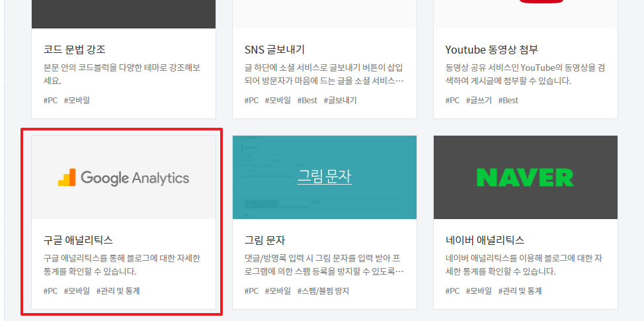
Task: Click the SNS 글보내기 description text
Action: [x=324, y=74]
